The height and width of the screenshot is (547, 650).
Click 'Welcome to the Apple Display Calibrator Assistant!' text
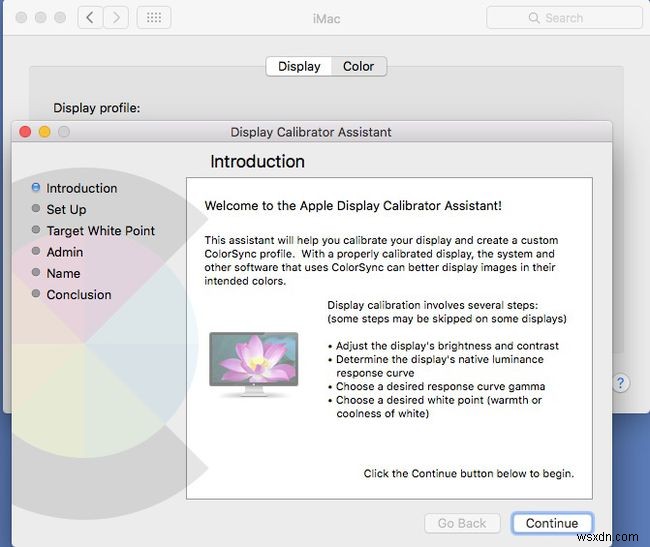click(x=353, y=206)
